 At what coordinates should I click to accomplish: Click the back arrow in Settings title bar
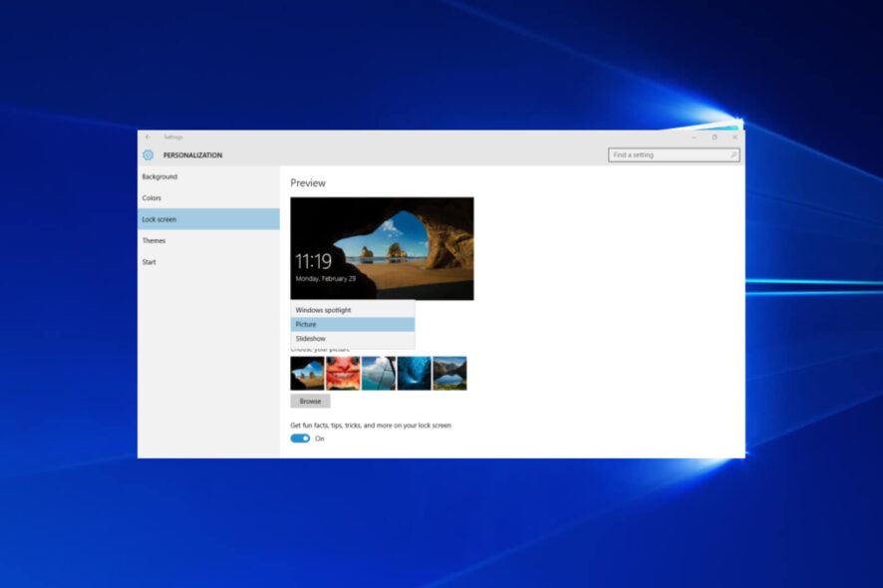147,137
